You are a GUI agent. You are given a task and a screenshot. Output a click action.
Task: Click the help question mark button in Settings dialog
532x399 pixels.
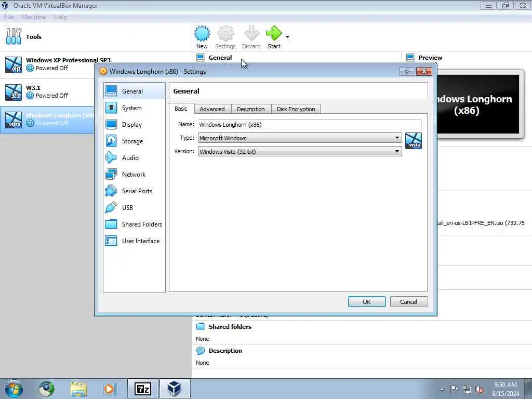tap(407, 71)
